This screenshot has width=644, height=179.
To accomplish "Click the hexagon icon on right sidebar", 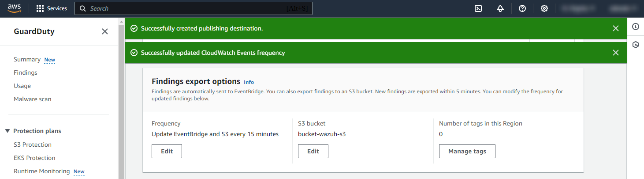I will [636, 45].
